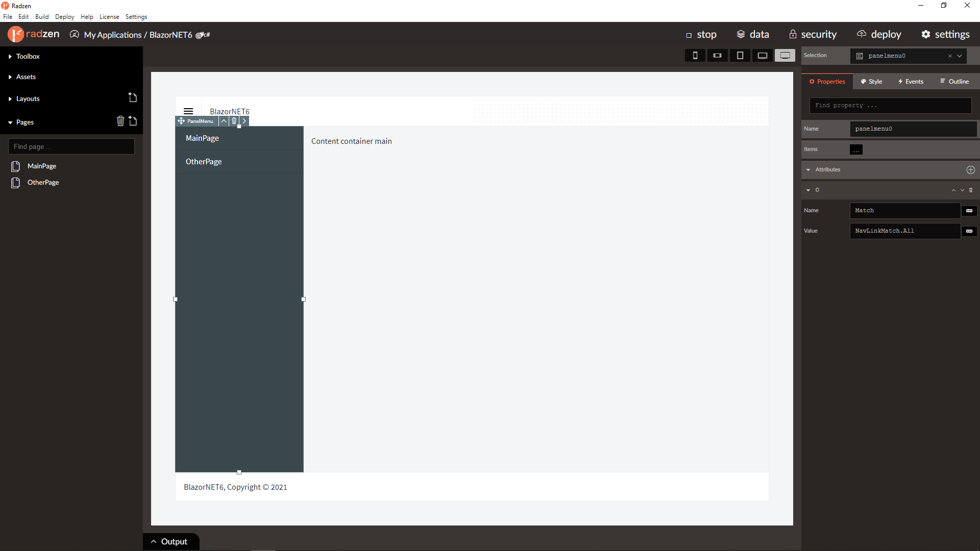
Task: Select the BlazorNET6 header title label
Action: (230, 111)
